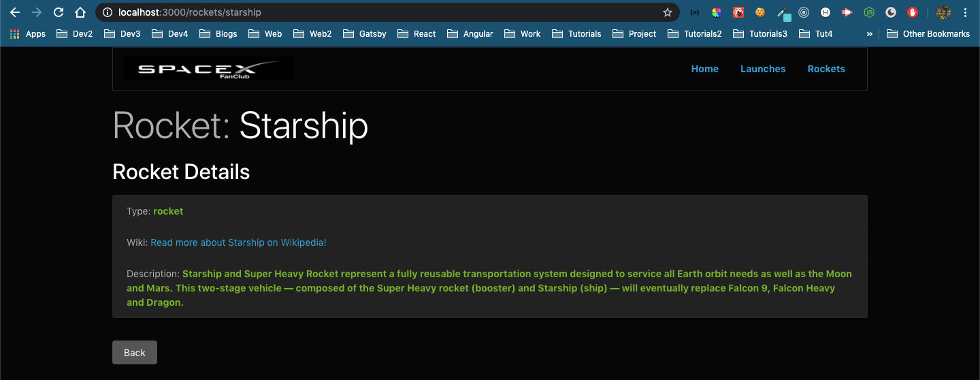This screenshot has height=380, width=980.
Task: Click the 'Rocket Details' heading
Action: (x=181, y=172)
